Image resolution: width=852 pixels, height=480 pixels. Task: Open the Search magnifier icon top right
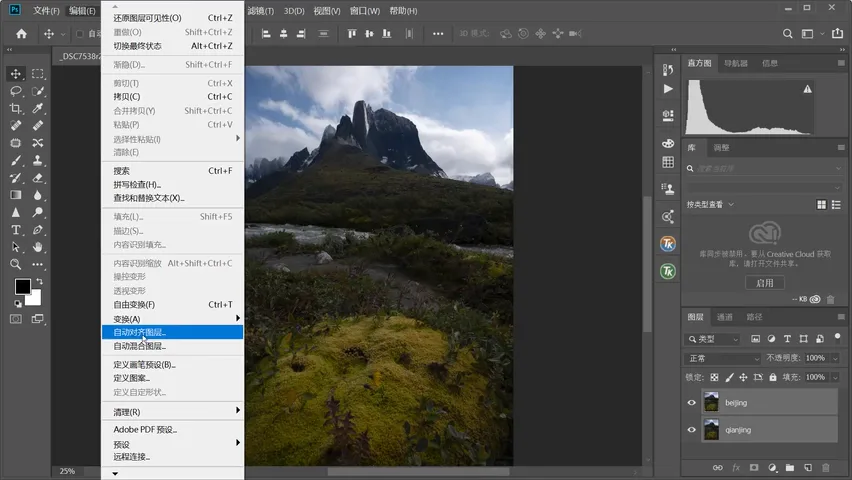[787, 34]
